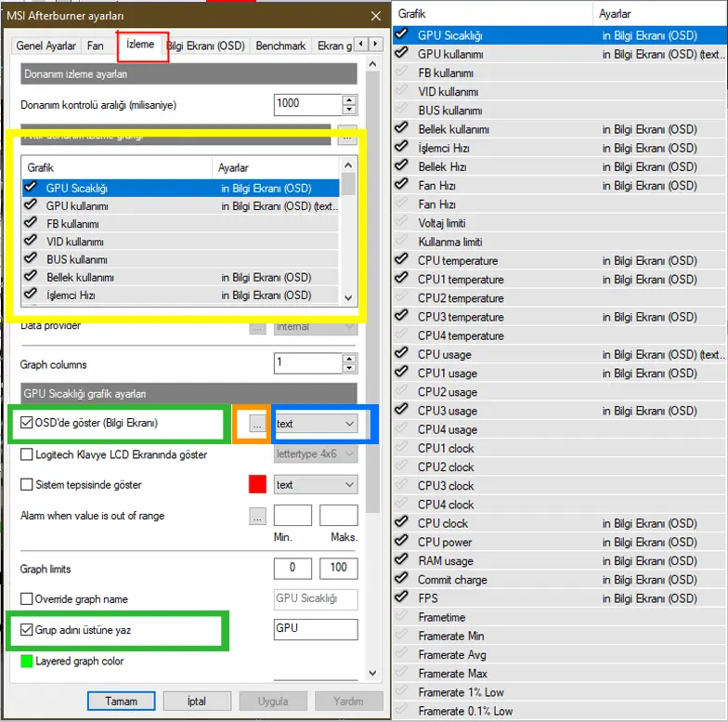Enable Framerate 1% Low in right list
The width and height of the screenshot is (728, 722).
[x=401, y=691]
